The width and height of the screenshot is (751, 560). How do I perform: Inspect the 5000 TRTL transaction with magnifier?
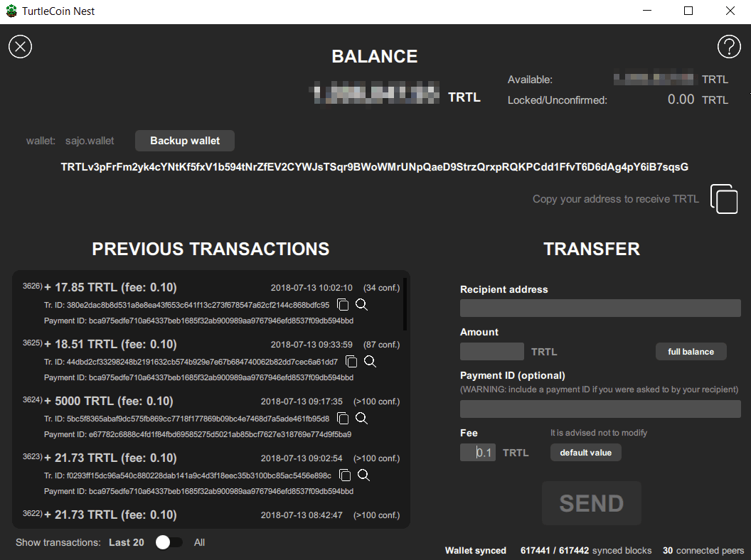pyautogui.click(x=361, y=418)
